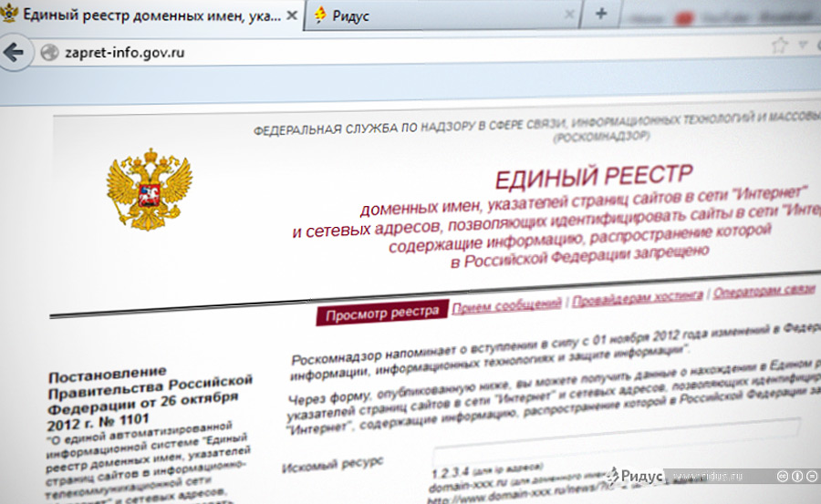Click the Russian coat of arms emblem
Screen dimensions: 821x504
pyautogui.click(x=150, y=190)
